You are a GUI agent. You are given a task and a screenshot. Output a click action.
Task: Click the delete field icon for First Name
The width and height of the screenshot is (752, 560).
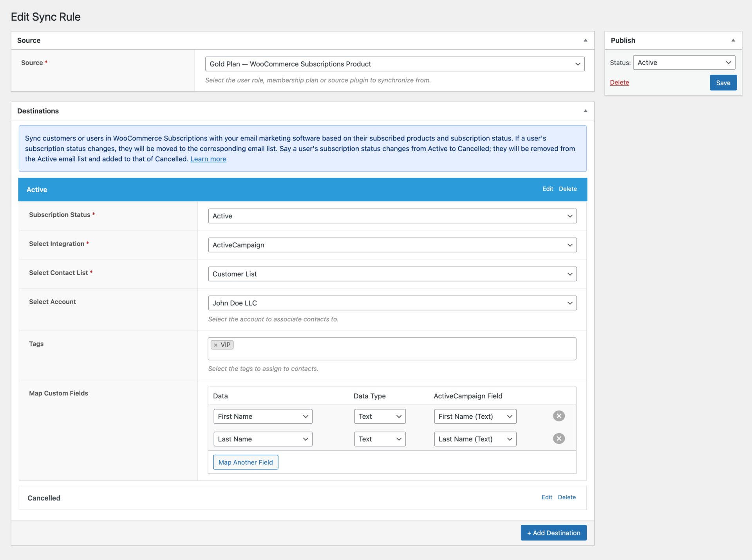tap(558, 416)
